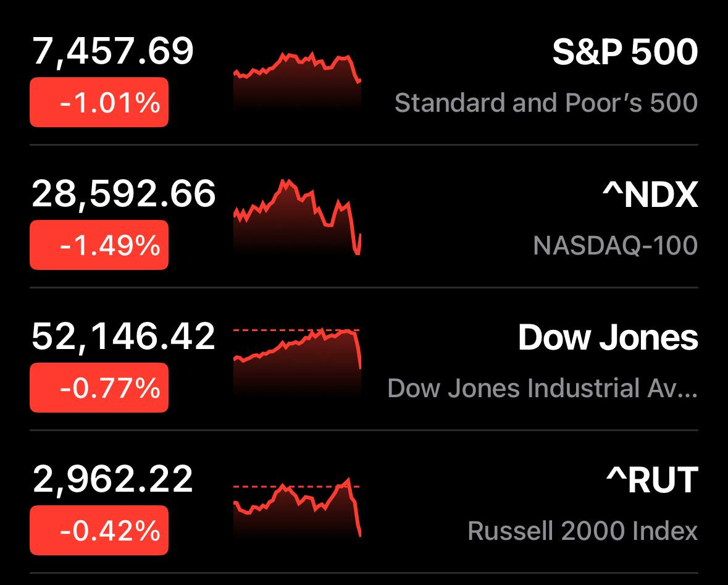Toggle the -1.49% change badge
The height and width of the screenshot is (585, 728).
coord(99,245)
